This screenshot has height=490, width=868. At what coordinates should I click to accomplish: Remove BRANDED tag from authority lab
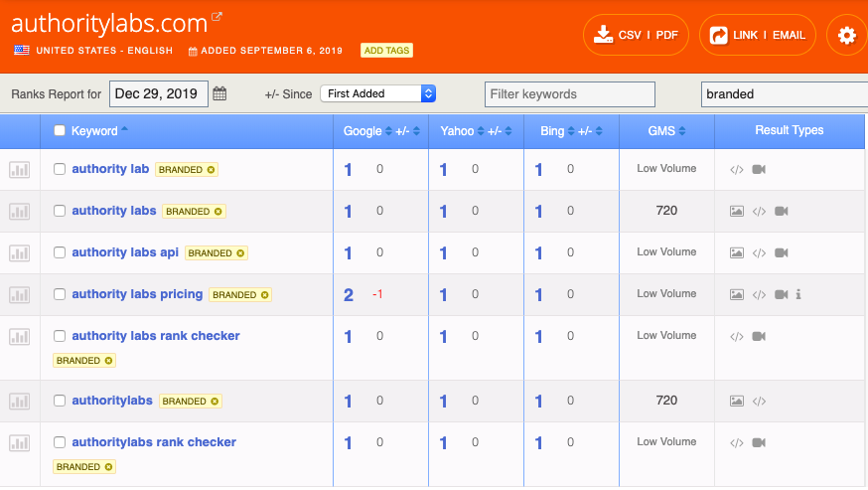click(211, 170)
